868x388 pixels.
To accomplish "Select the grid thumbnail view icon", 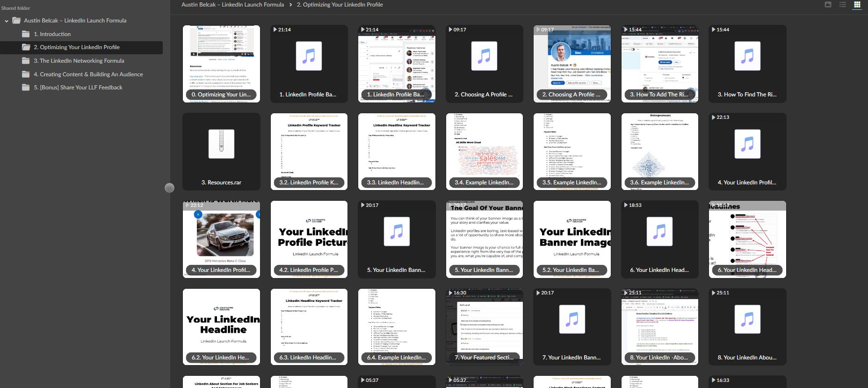I will pos(857,5).
